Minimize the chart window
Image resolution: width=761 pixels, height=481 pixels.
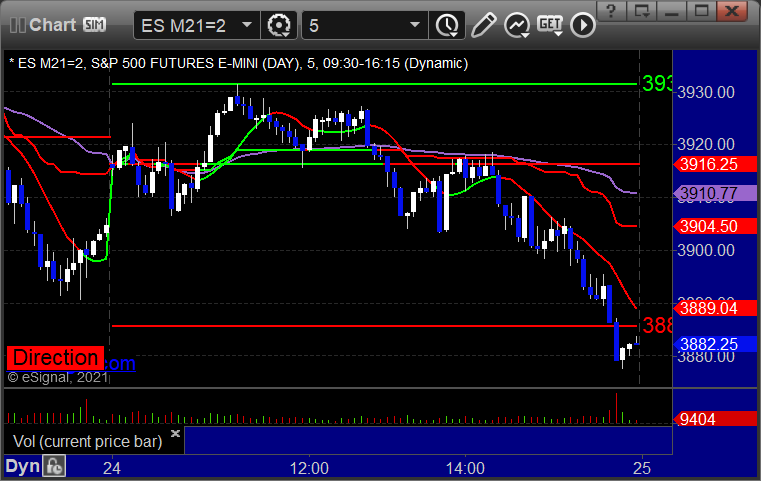pyautogui.click(x=672, y=10)
